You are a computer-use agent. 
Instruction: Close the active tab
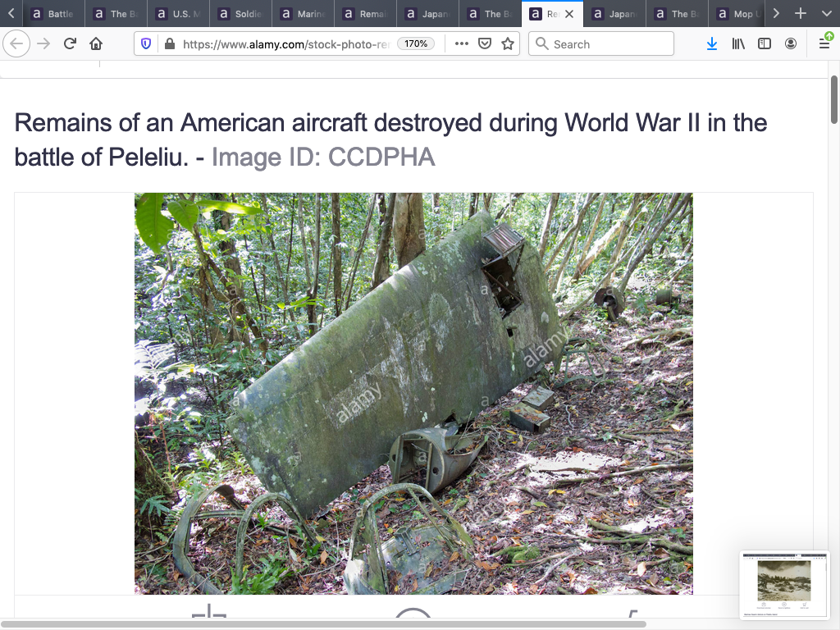click(x=569, y=14)
